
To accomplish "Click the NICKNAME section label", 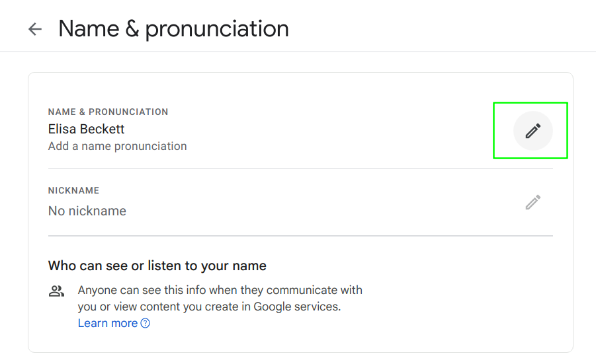I will click(x=73, y=190).
